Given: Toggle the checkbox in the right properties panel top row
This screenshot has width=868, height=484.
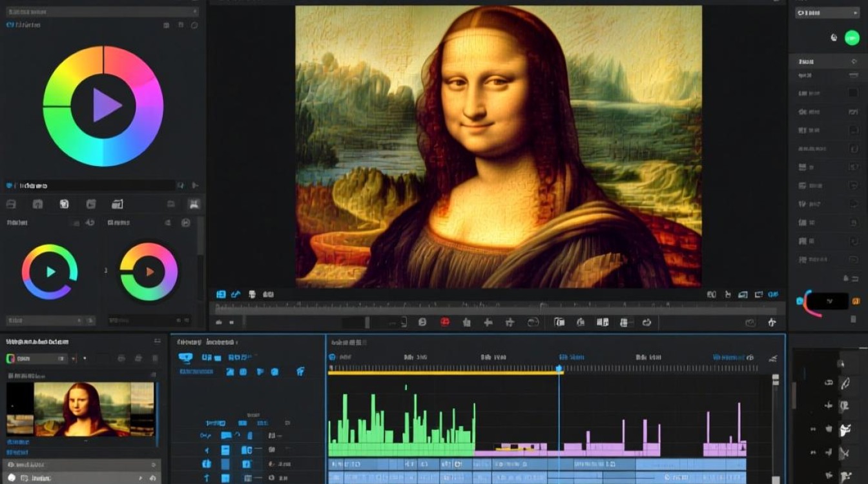Looking at the screenshot, I should tap(852, 93).
